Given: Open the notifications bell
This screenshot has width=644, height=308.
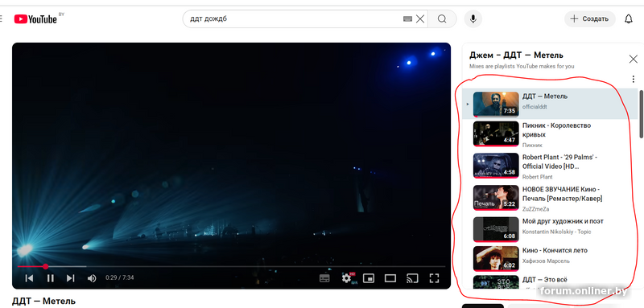Looking at the screenshot, I should click(x=629, y=18).
